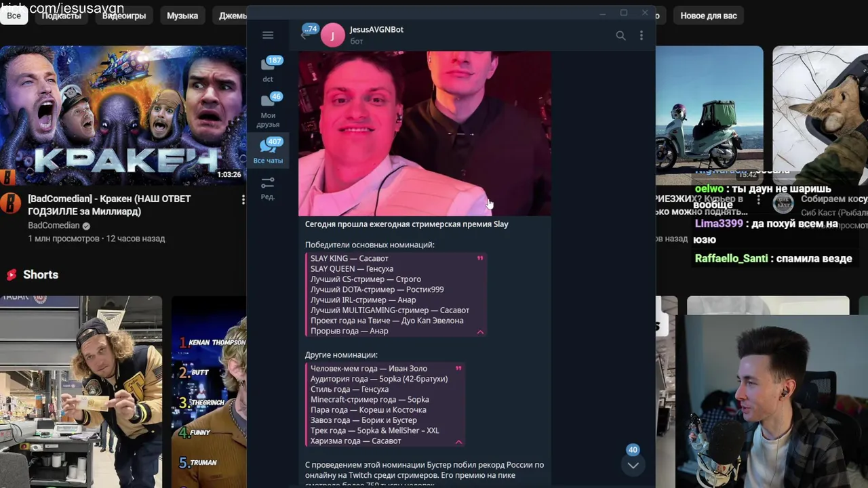868x488 pixels.
Task: Select the Новое для вас chip
Action: pos(709,16)
